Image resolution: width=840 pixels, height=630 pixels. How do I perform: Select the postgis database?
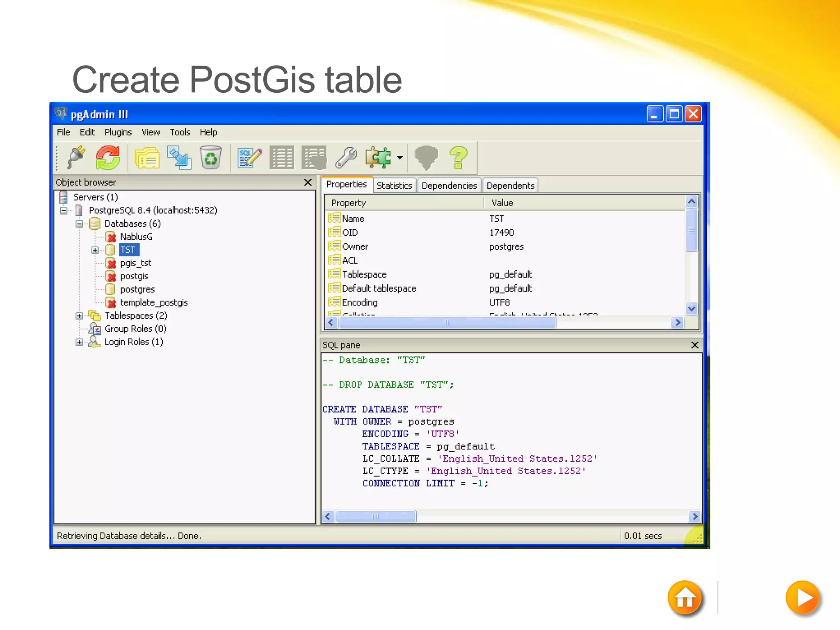(134, 276)
